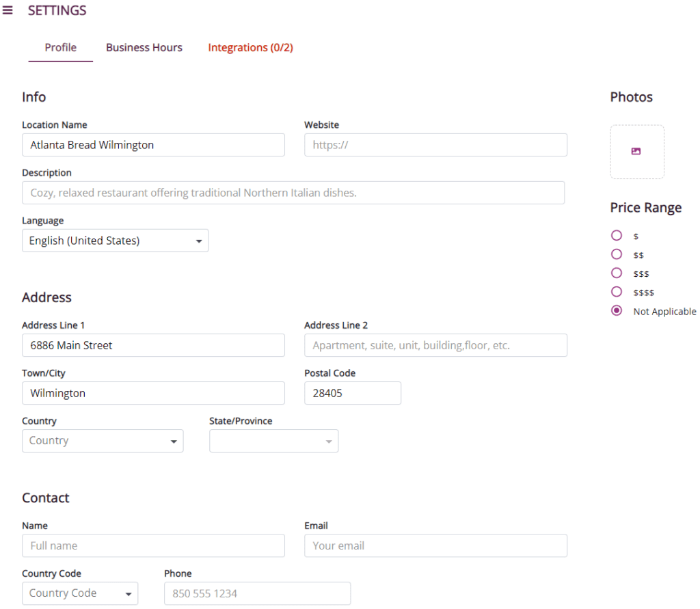Select the single dollar price range
The image size is (700, 609).
coord(617,236)
